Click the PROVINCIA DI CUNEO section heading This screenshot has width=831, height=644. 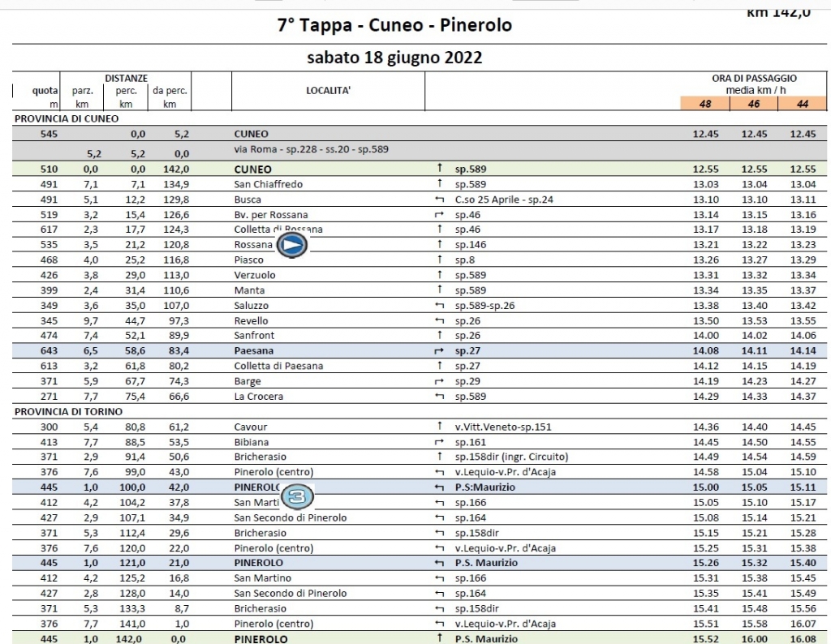point(67,118)
